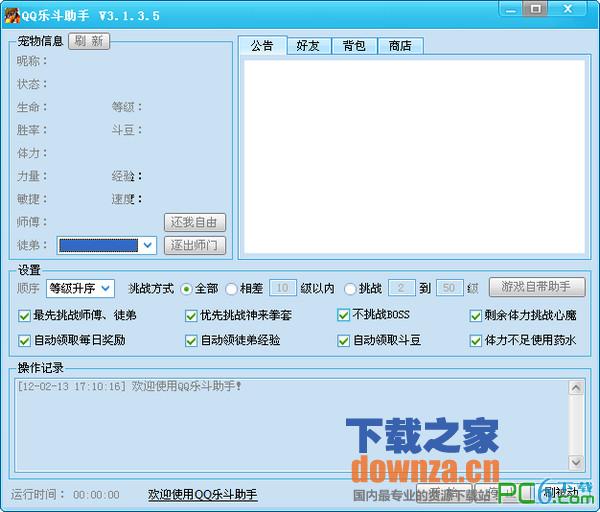The height and width of the screenshot is (512, 600).
Task: Toggle 自动领取每日奖励 checkbox
Action: pos(24,341)
